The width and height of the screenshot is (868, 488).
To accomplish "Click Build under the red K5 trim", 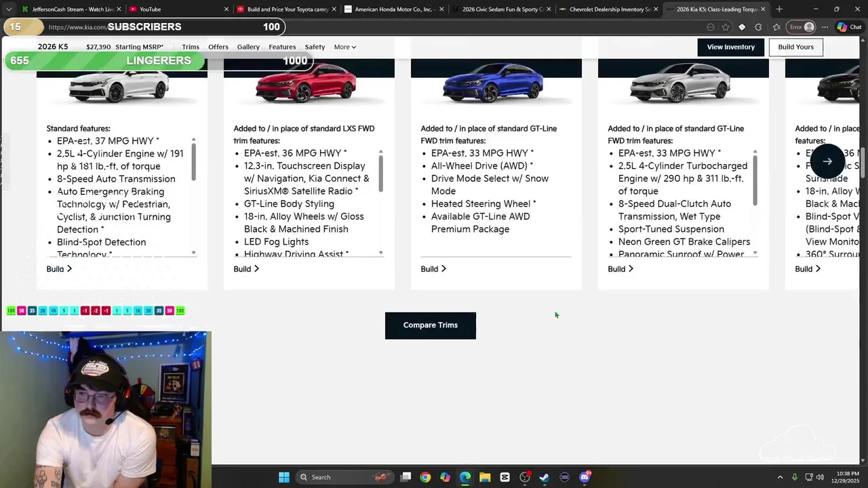I will (x=246, y=269).
